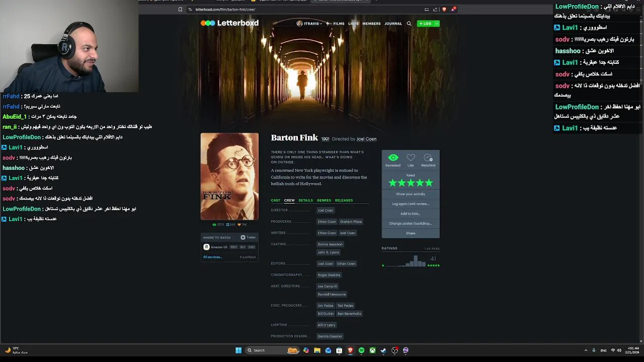Open All services link
This screenshot has width=644, height=362.
coord(212,257)
